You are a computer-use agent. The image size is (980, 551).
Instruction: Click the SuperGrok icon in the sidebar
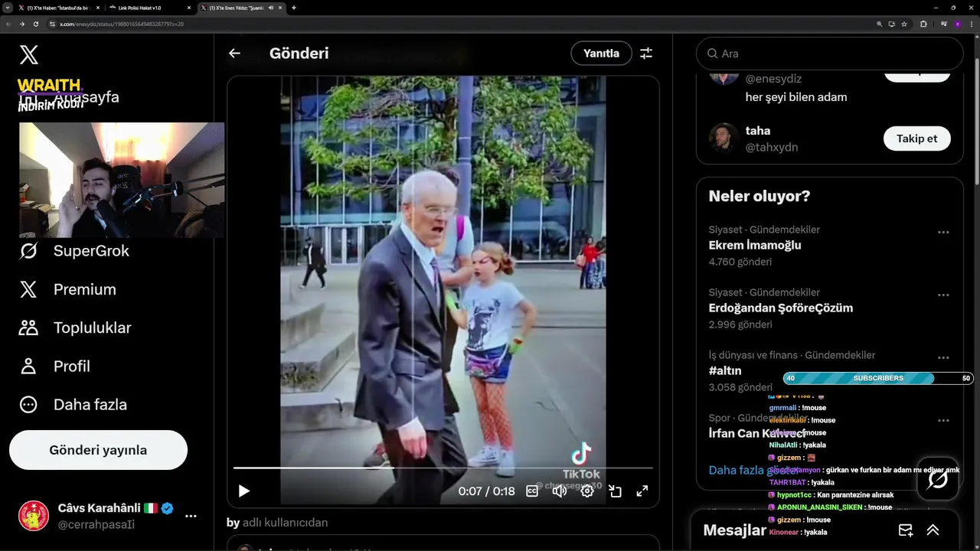tap(28, 251)
